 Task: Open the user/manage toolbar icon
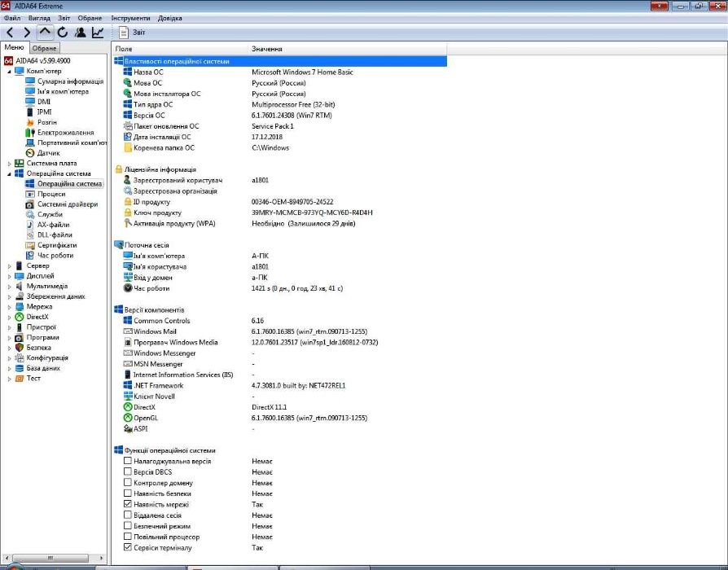81,33
